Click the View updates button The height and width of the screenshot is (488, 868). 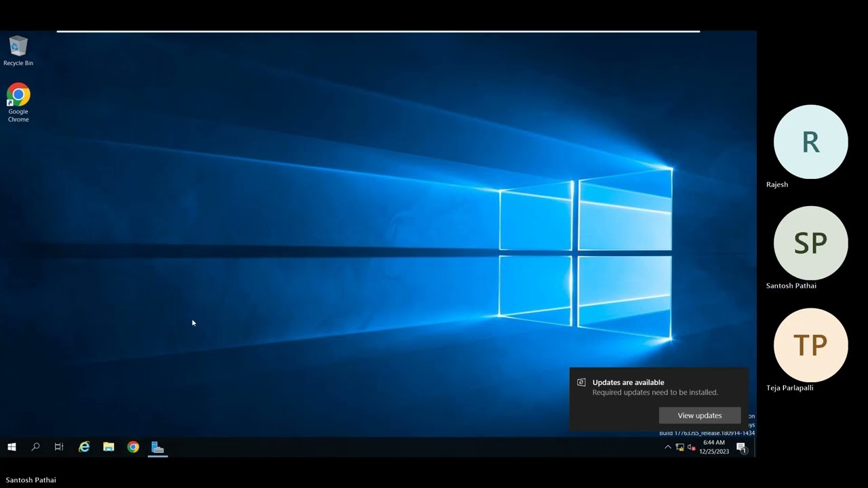[x=700, y=415]
